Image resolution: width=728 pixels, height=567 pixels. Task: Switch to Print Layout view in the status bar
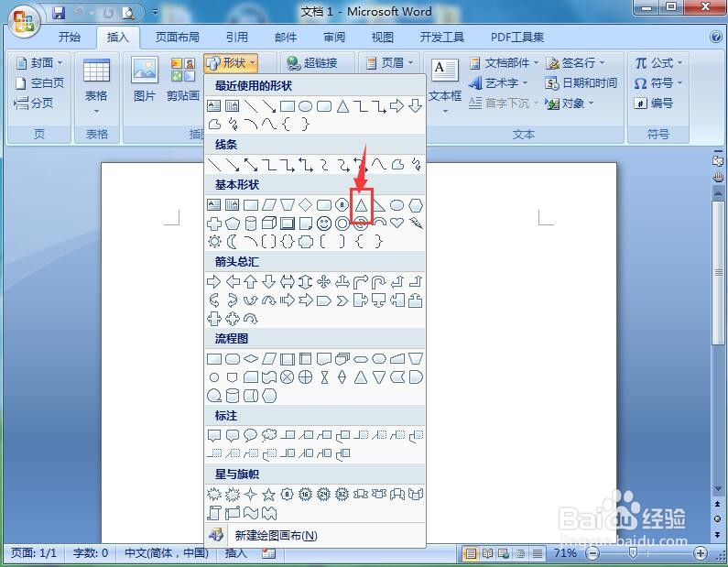click(471, 553)
